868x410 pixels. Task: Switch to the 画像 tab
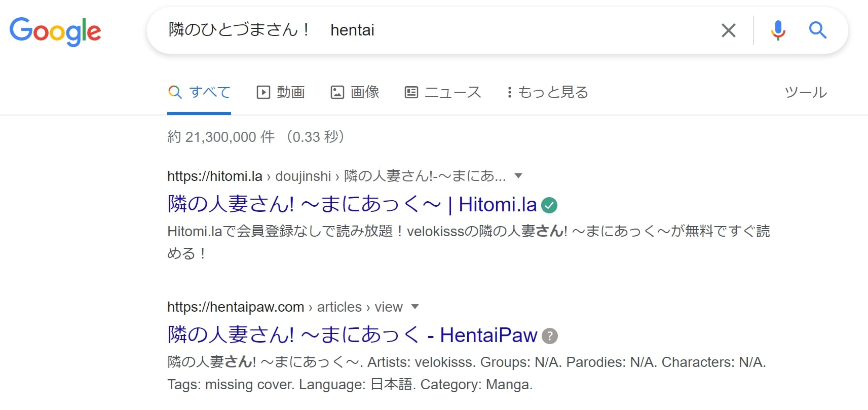tap(355, 92)
